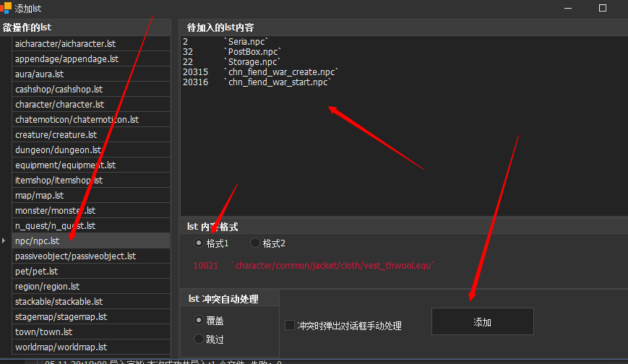Viewport: 628px width, 364px height.
Task: Select the 格式1 radio button
Action: click(199, 243)
